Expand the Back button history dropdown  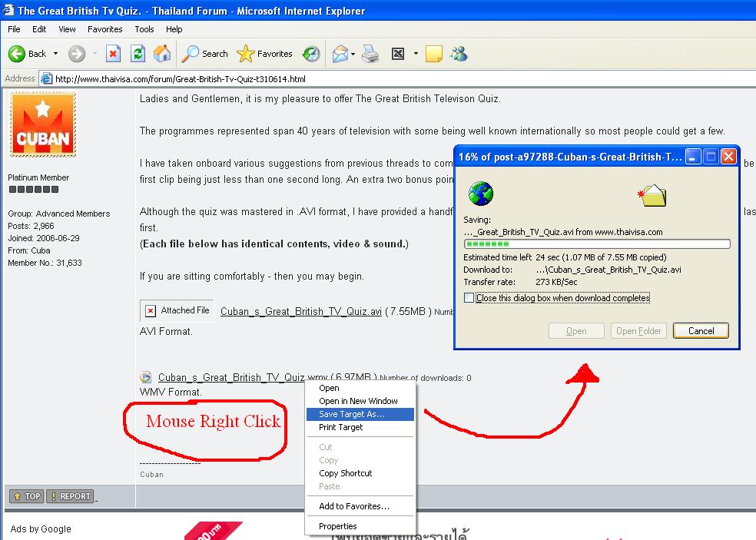[x=55, y=54]
